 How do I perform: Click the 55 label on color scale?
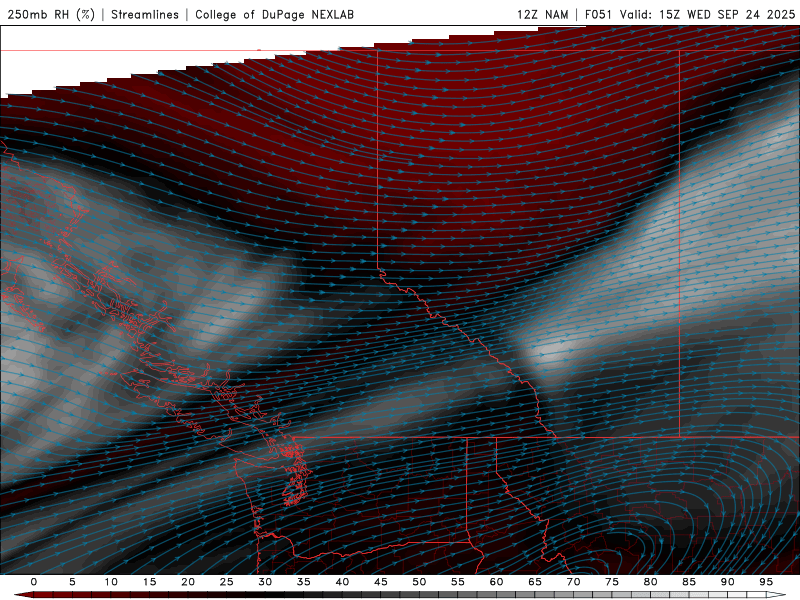[x=458, y=582]
